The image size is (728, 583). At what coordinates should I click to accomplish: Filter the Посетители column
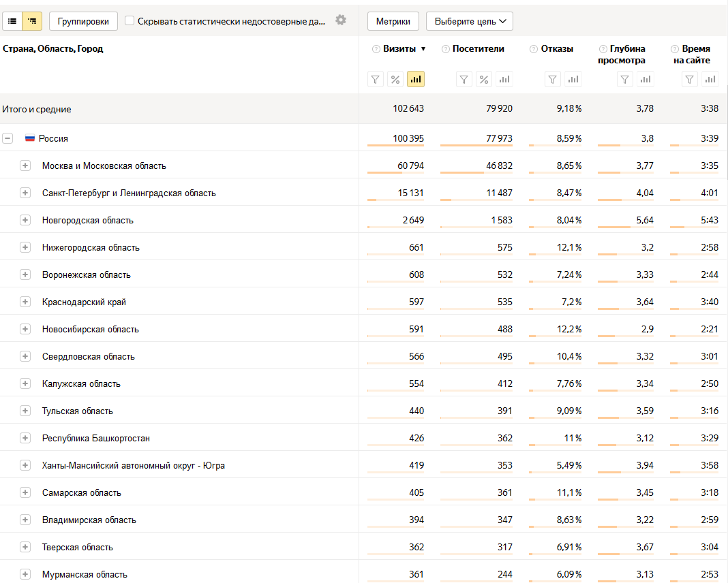click(464, 80)
